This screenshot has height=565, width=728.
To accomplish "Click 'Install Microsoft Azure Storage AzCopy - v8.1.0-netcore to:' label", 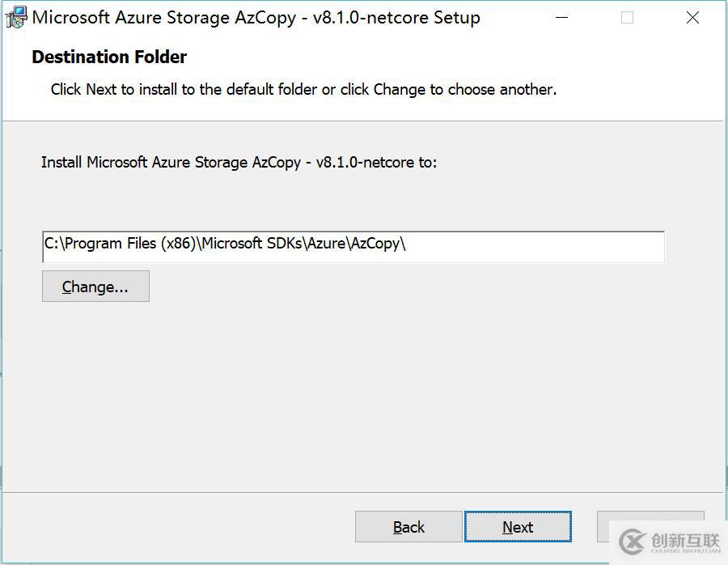I will point(239,163).
